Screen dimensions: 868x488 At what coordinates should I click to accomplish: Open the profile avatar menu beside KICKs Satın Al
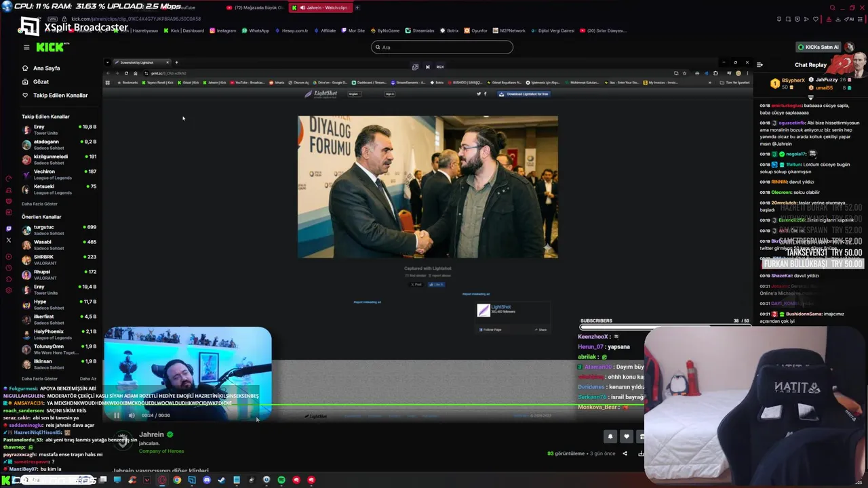coord(849,47)
